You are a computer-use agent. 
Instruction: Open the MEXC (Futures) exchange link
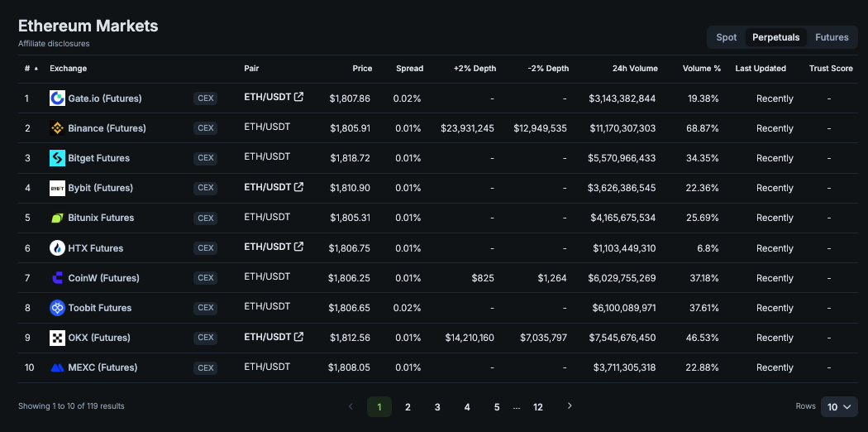pyautogui.click(x=103, y=367)
